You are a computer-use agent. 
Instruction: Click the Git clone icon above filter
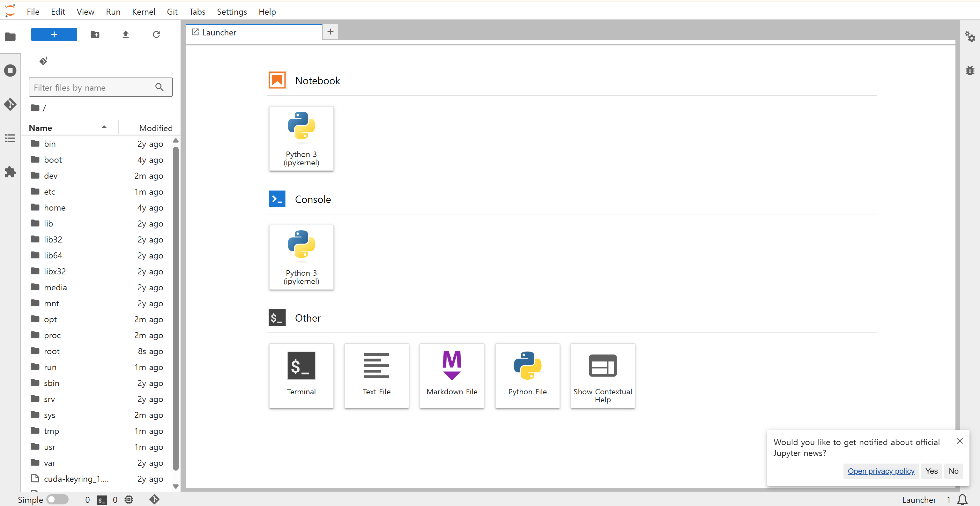point(44,61)
